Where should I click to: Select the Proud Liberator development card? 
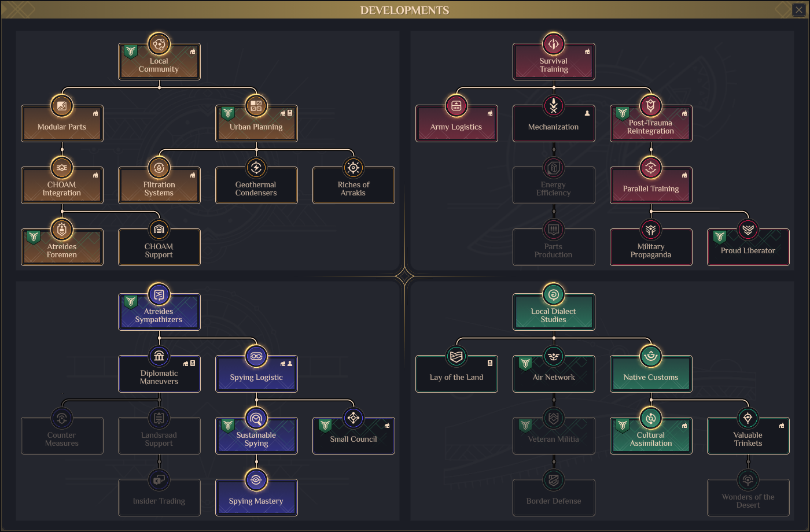point(748,247)
